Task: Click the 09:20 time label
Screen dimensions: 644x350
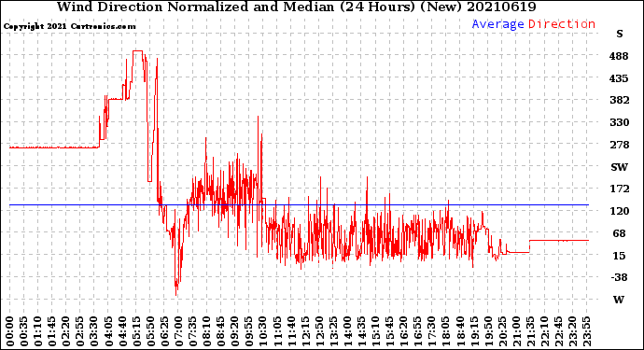Action: click(x=235, y=331)
